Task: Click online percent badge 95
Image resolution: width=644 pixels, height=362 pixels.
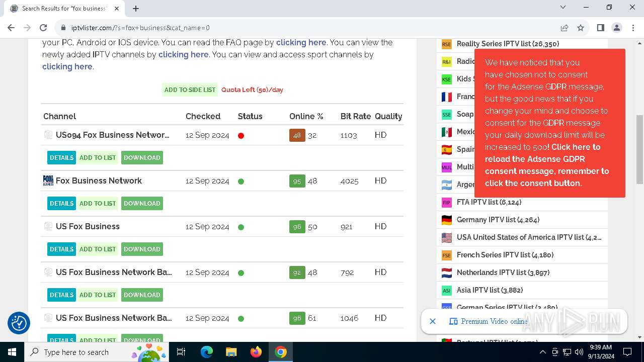Action: coord(297,180)
